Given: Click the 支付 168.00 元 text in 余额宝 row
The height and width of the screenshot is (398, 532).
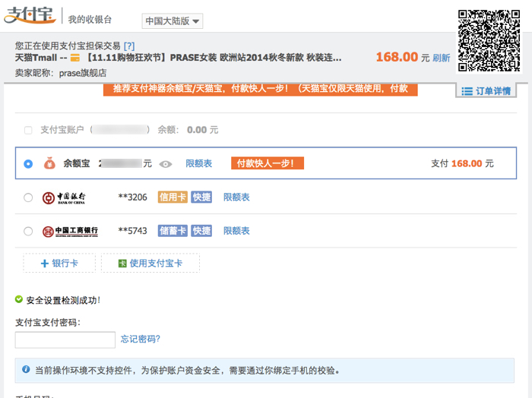Looking at the screenshot, I should (462, 163).
